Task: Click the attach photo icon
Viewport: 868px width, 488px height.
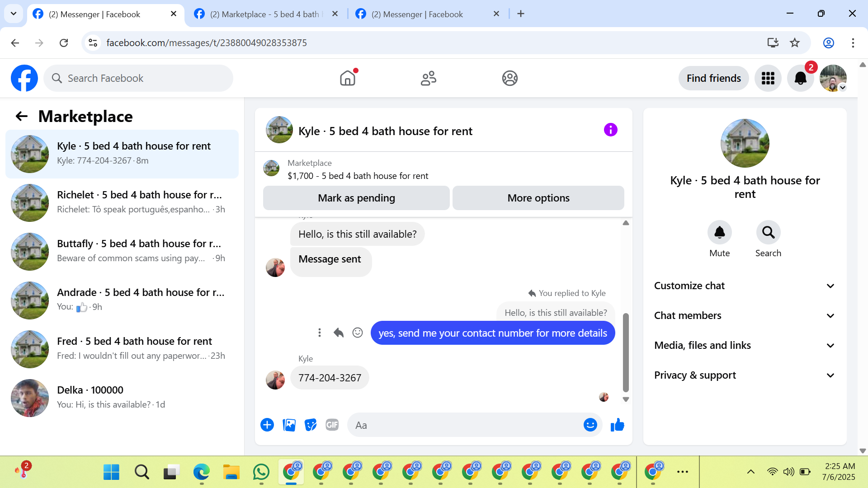Action: [289, 425]
